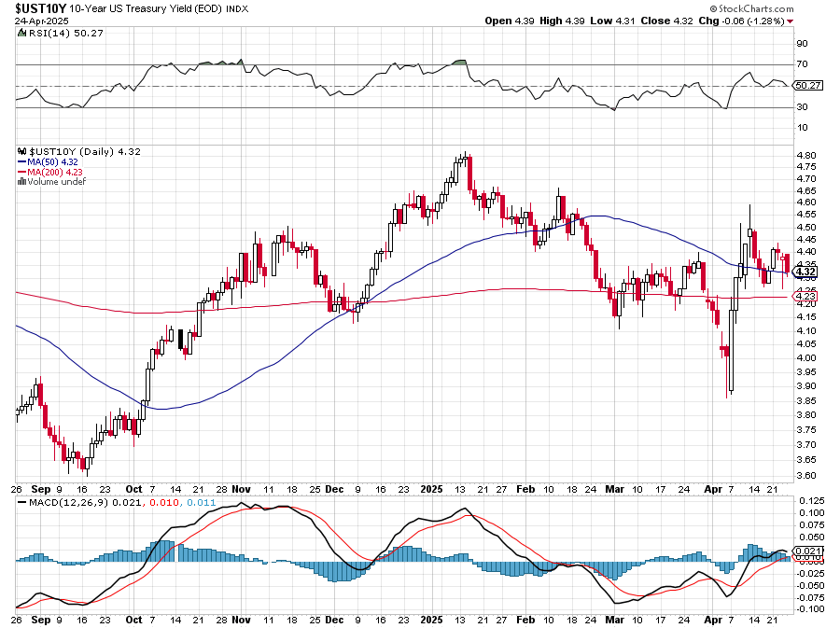Click the red down-arrow after the Chg value
The width and height of the screenshot is (840, 628).
[791, 21]
